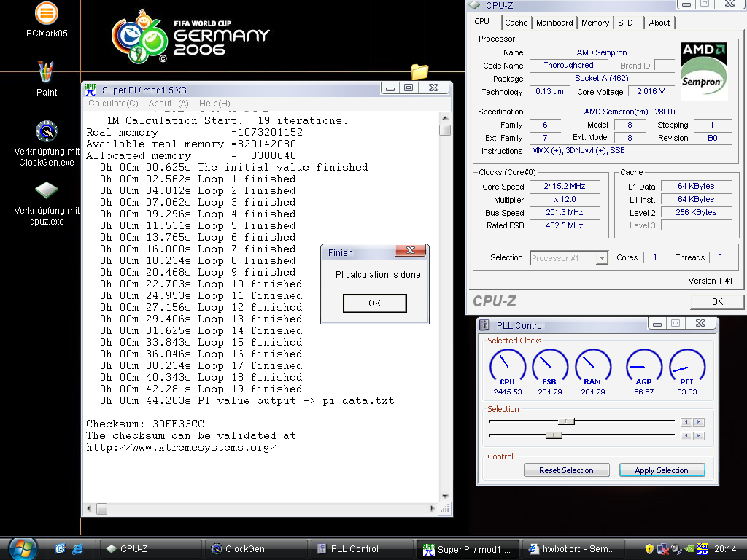
Task: Click the CPU-Z title bar icon
Action: [x=474, y=5]
